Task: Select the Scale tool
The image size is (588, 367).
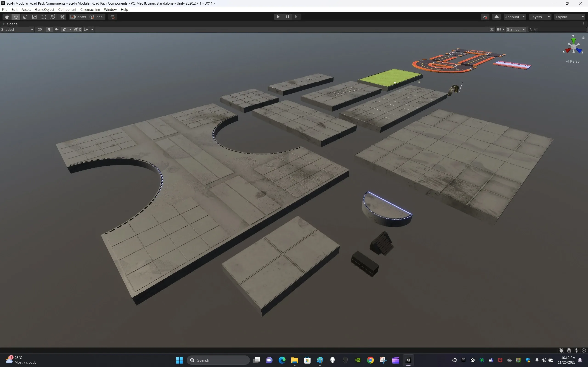Action: point(34,17)
